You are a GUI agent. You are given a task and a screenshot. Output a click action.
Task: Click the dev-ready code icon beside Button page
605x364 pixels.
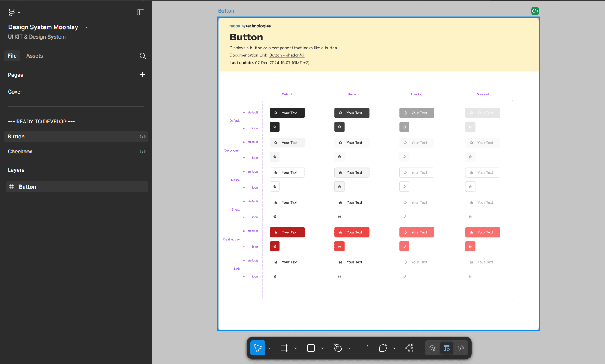click(143, 137)
